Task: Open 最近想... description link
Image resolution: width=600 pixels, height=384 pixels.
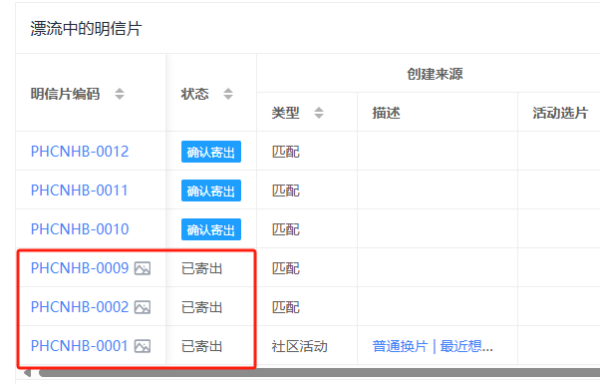Action: click(x=466, y=346)
